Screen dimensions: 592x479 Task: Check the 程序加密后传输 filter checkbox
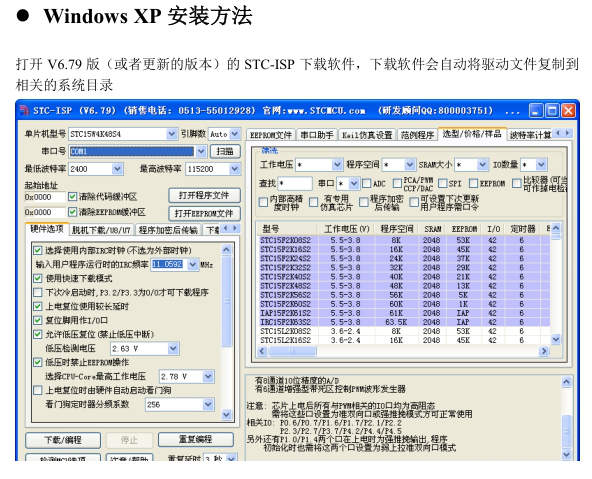point(364,202)
